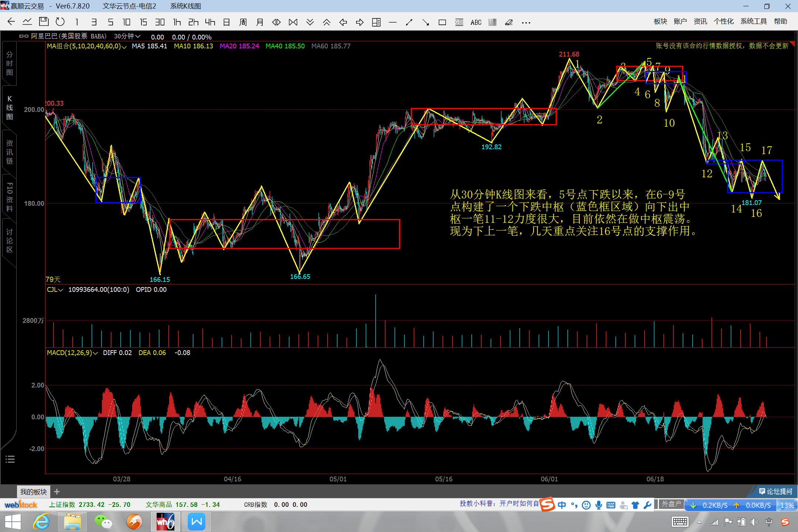Open the 30分钟 period dropdown
The width and height of the screenshot is (798, 532).
point(127,36)
